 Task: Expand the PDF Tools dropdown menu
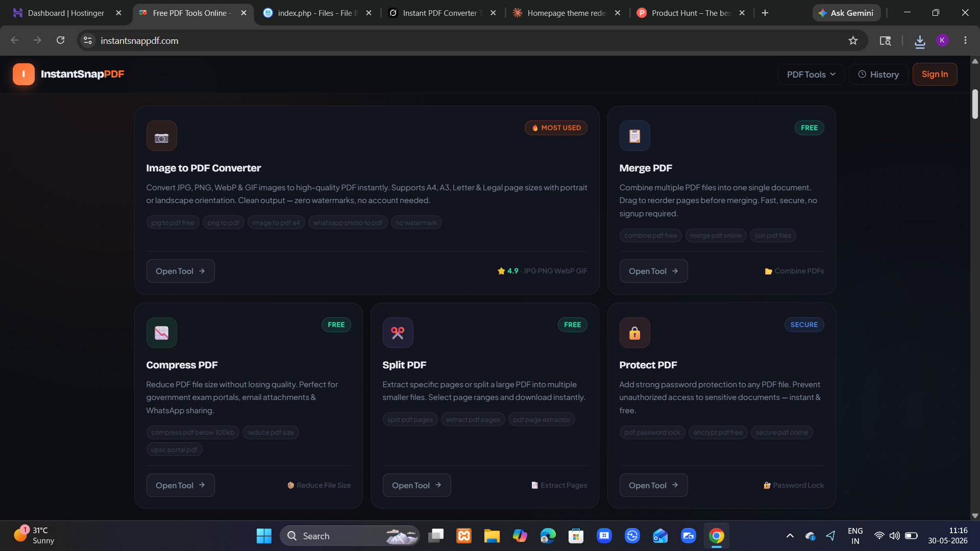811,74
